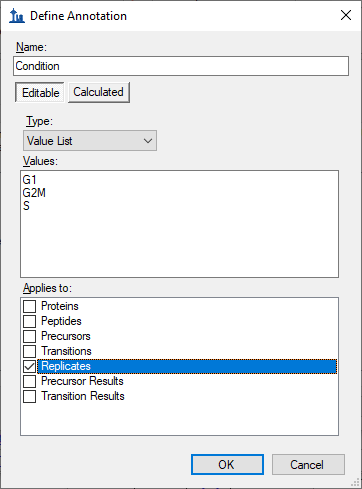Select the Editable toggle button
Screen dimensions: 362x489
tap(40, 92)
